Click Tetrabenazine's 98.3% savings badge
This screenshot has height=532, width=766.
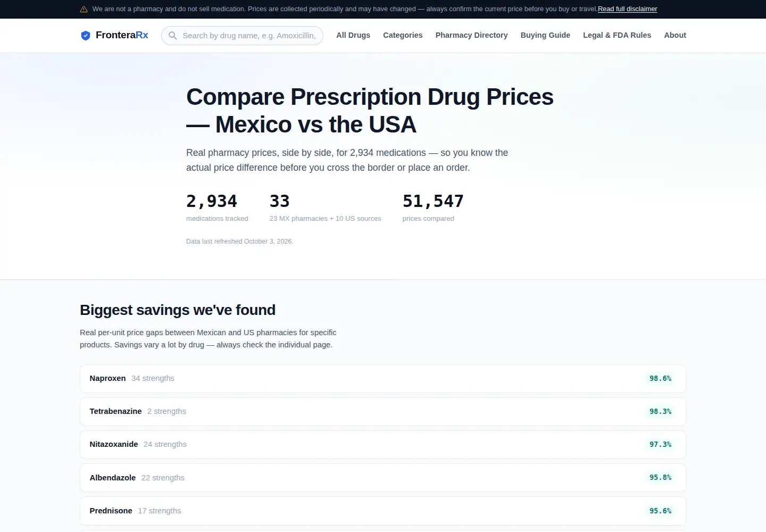click(x=660, y=412)
